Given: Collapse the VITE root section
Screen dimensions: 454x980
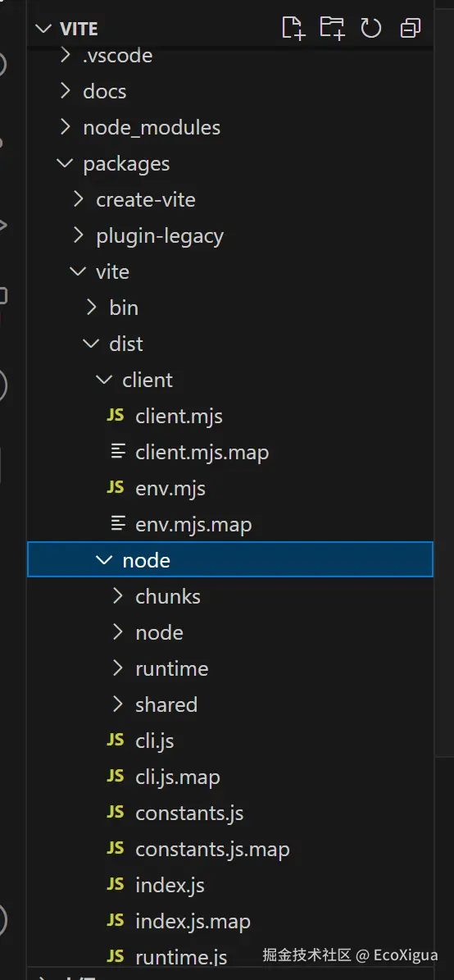Looking at the screenshot, I should [x=43, y=29].
